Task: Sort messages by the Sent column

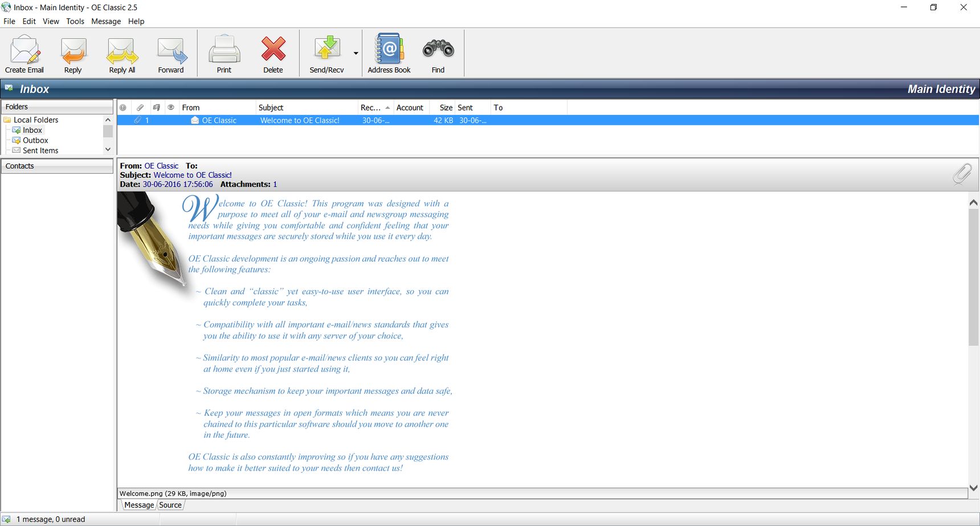Action: (x=472, y=107)
